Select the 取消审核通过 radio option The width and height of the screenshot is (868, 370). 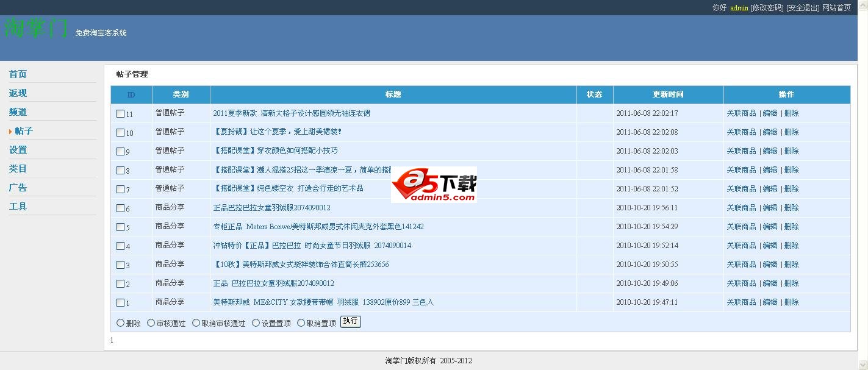(x=196, y=323)
